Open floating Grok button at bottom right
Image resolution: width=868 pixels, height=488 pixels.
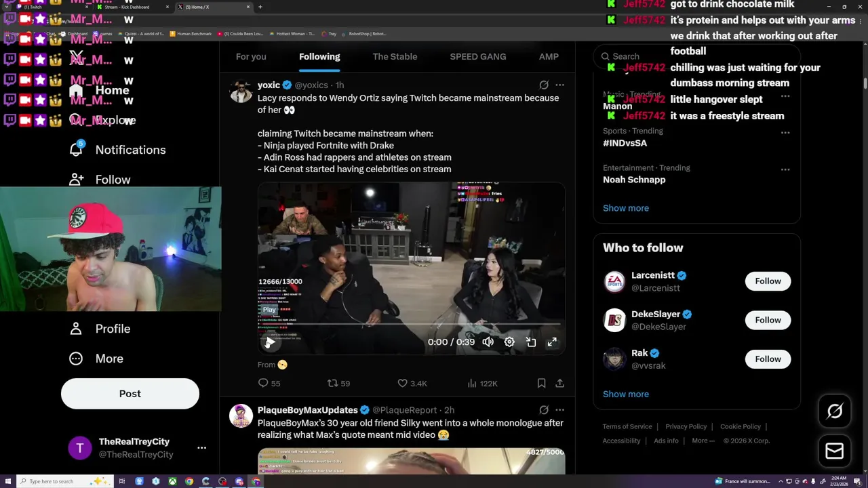(835, 411)
